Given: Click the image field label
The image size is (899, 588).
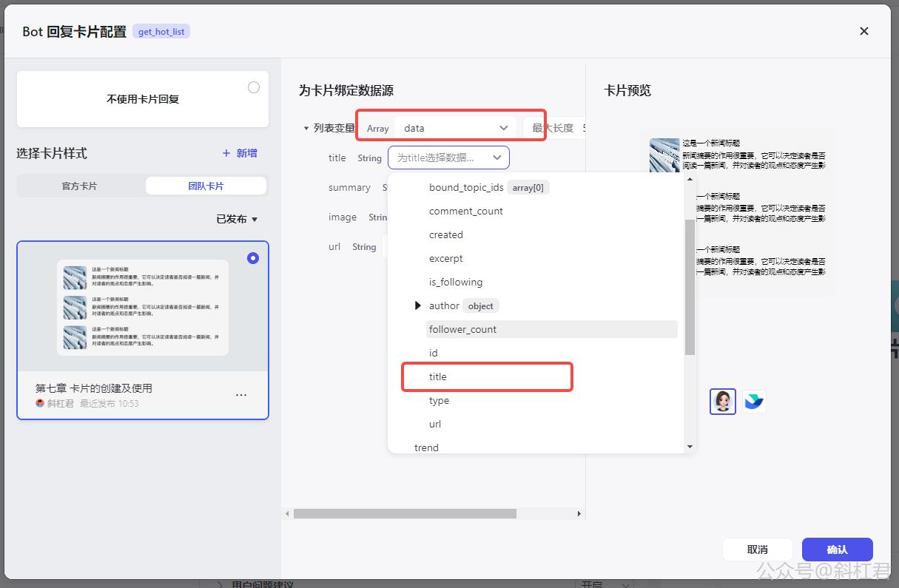Looking at the screenshot, I should [x=343, y=217].
